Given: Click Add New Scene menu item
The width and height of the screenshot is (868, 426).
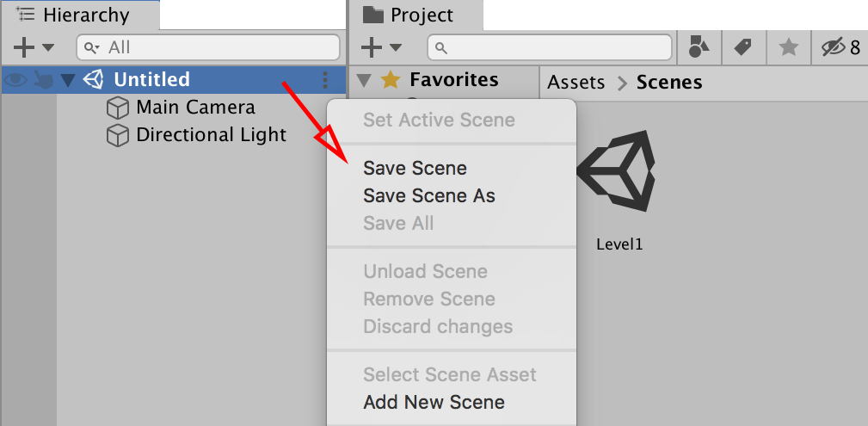Looking at the screenshot, I should pyautogui.click(x=434, y=402).
